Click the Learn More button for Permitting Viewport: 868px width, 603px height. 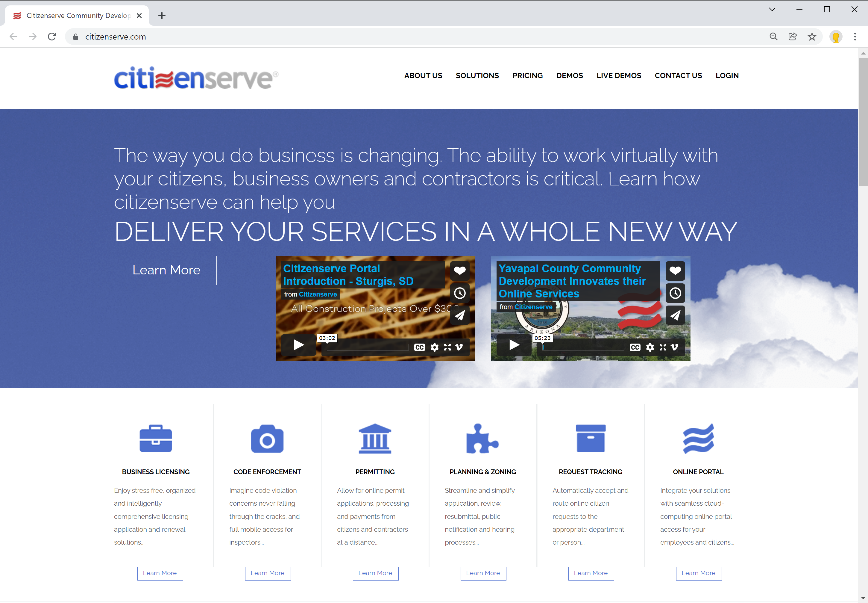[x=375, y=573]
